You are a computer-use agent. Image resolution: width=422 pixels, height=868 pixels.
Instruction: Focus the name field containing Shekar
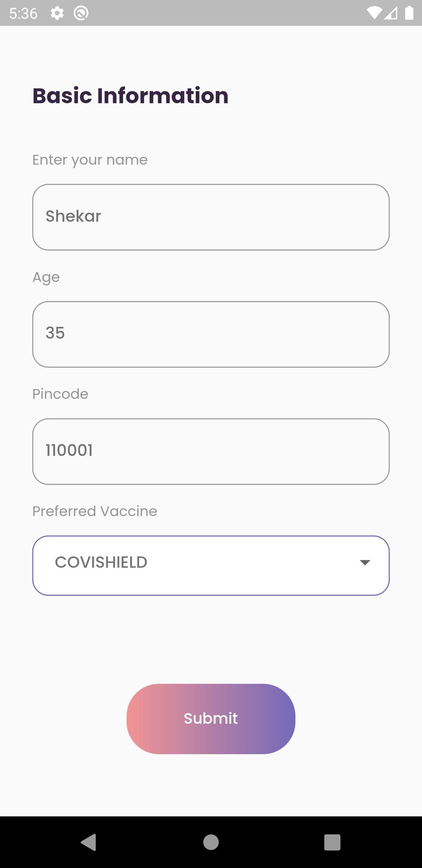[x=211, y=217]
